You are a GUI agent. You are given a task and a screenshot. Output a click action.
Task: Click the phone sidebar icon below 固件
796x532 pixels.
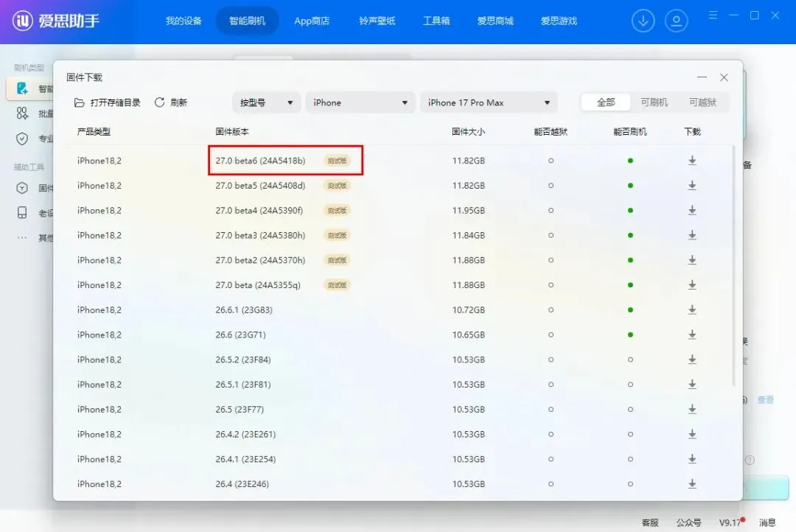pos(22,213)
